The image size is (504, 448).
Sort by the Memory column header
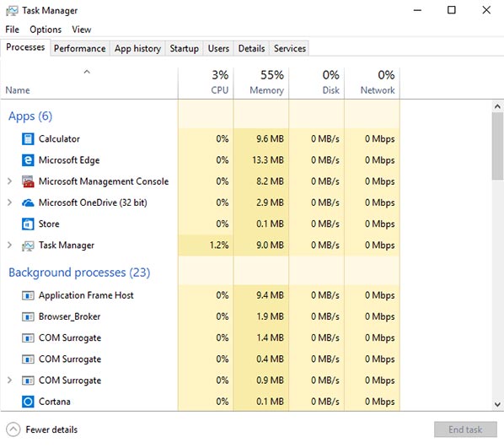[261, 83]
